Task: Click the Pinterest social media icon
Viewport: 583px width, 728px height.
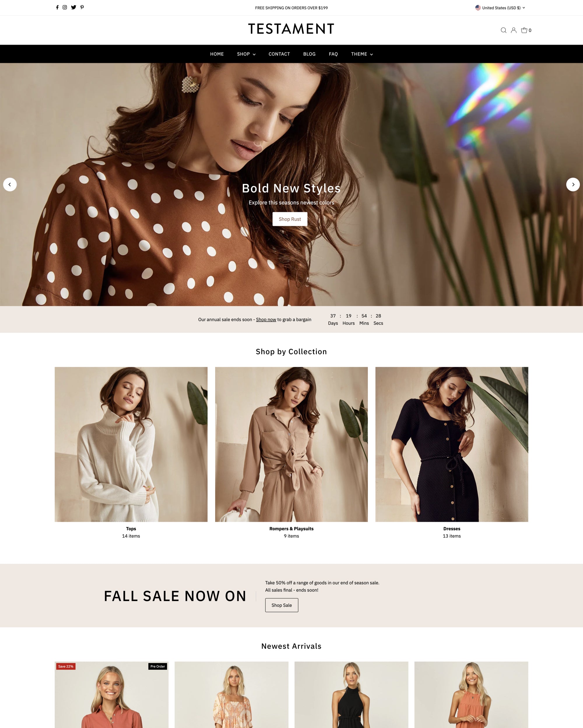Action: click(82, 7)
